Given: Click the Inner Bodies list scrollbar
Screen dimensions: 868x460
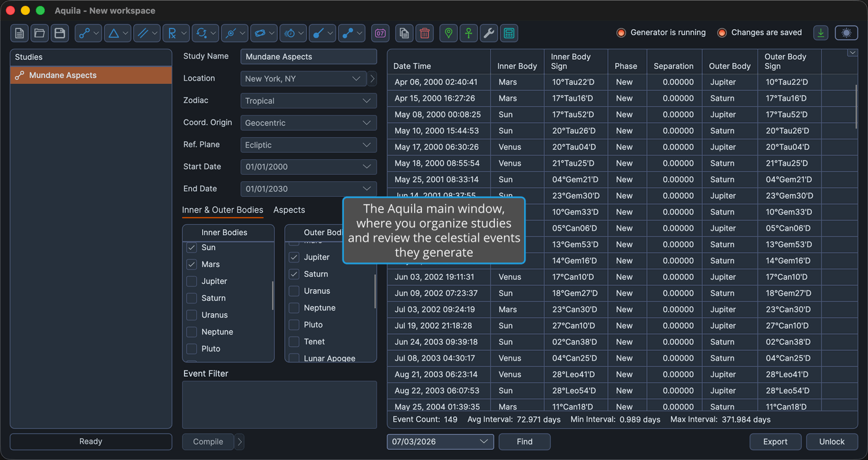Looking at the screenshot, I should 272,295.
